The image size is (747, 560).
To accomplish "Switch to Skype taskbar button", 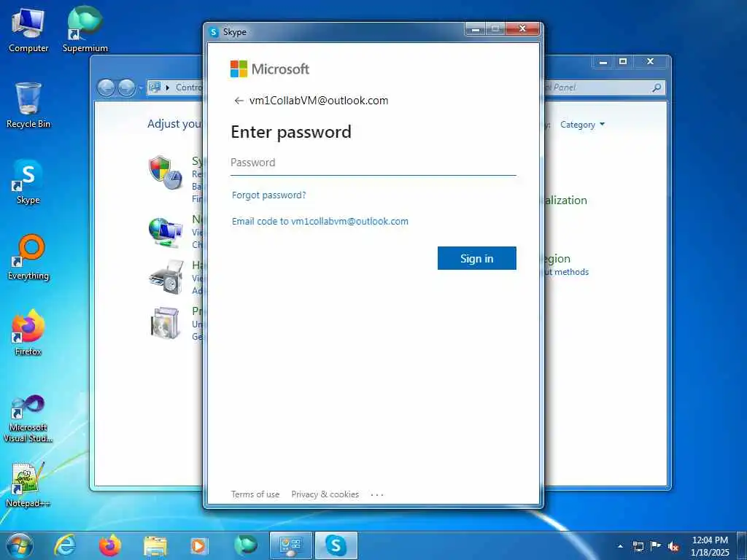I will tap(336, 545).
